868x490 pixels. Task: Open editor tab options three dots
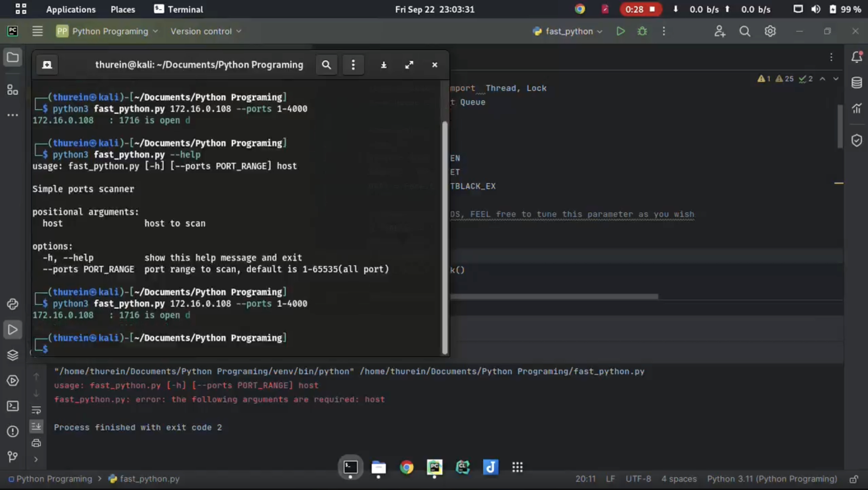tap(831, 57)
